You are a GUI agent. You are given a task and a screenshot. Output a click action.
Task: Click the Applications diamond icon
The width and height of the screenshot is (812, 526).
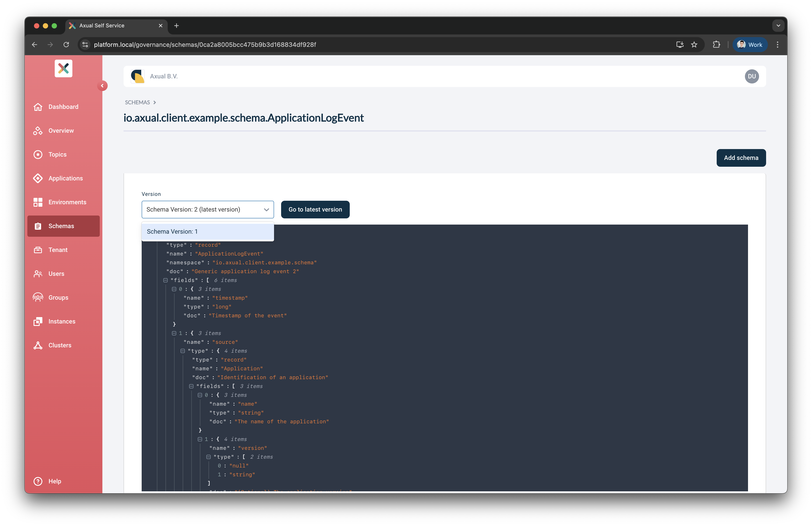[x=38, y=178]
